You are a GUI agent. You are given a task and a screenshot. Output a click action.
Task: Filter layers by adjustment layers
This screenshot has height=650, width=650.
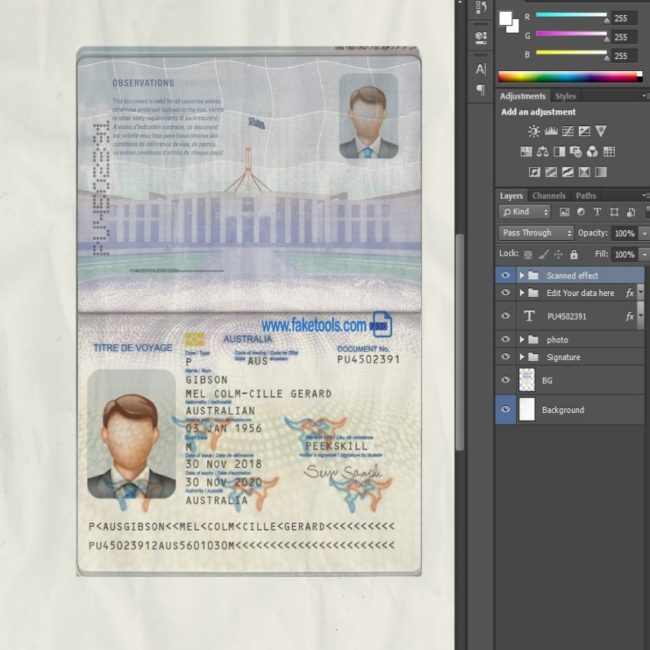[581, 212]
